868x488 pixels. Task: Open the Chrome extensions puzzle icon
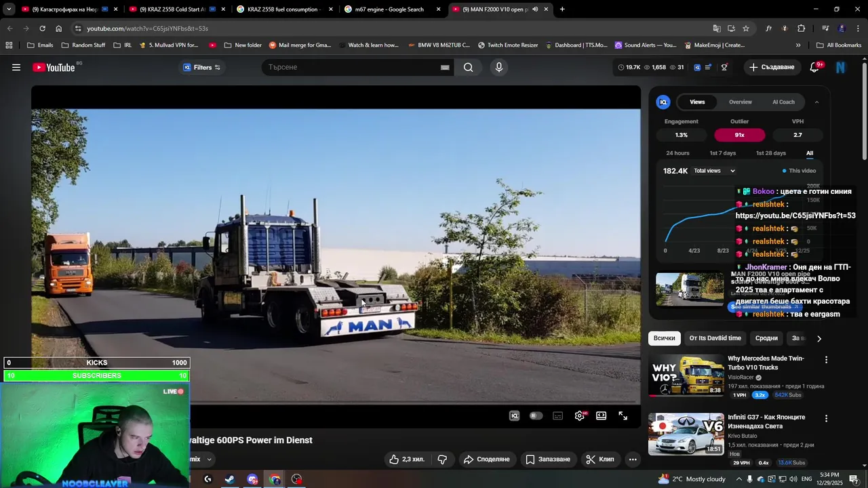[802, 28]
